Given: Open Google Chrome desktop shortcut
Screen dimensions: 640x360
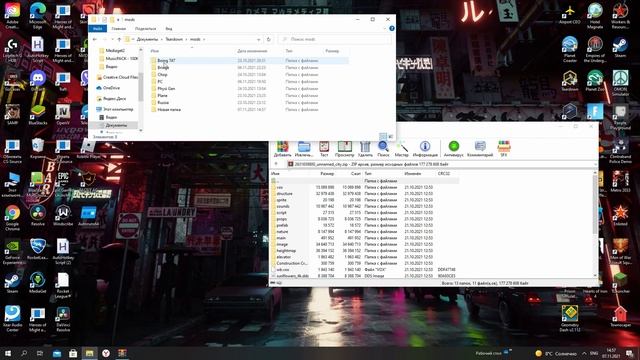Looking at the screenshot, I should [x=12, y=218].
